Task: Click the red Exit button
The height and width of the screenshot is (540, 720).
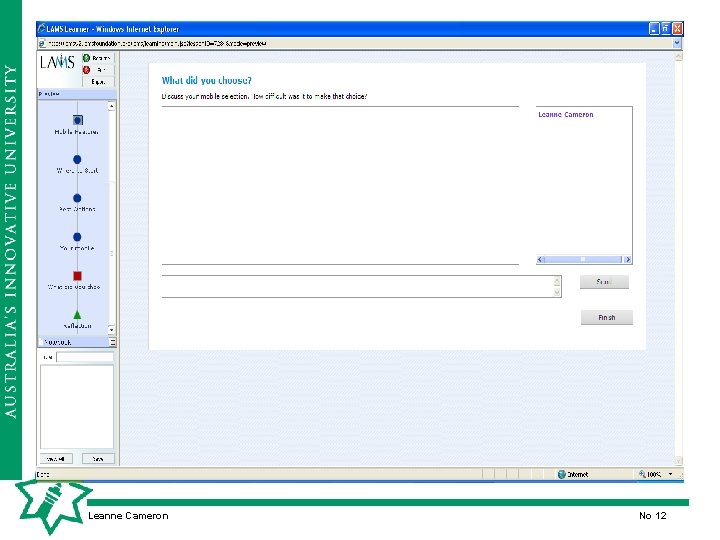Action: click(x=97, y=70)
